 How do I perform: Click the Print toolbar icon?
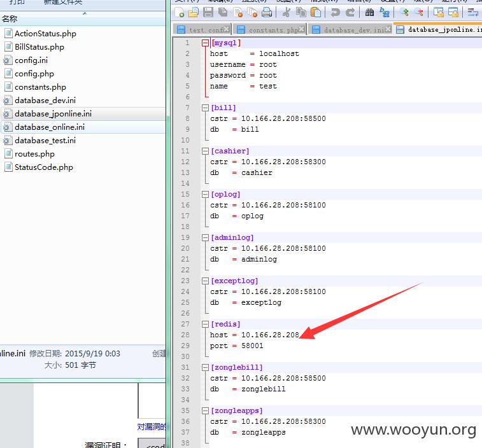[267, 12]
